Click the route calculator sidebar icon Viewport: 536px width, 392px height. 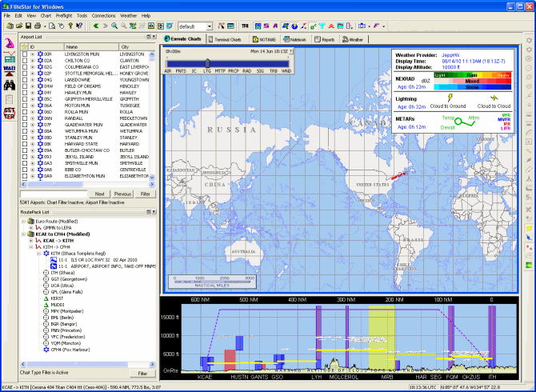click(x=10, y=57)
